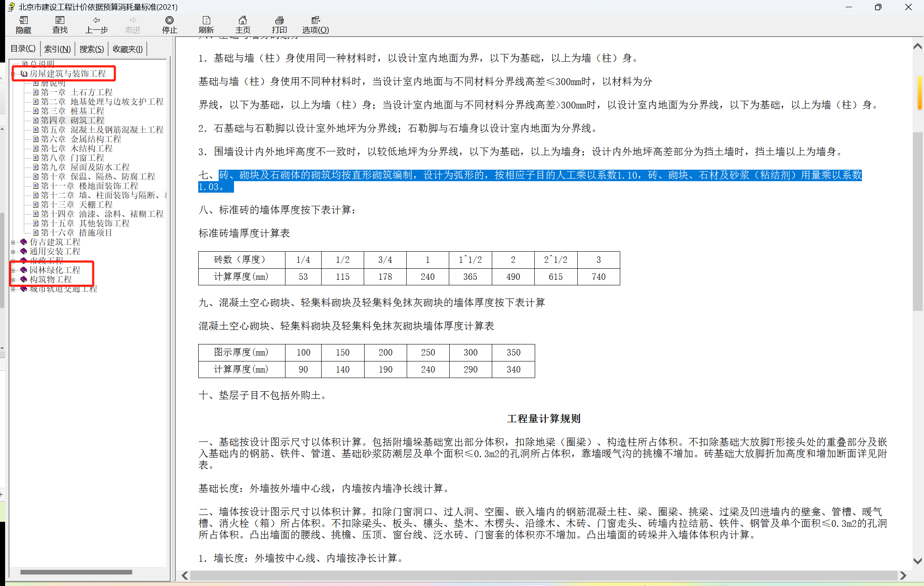
Task: Click book icon of 构筑物工程
Action: coord(24,279)
